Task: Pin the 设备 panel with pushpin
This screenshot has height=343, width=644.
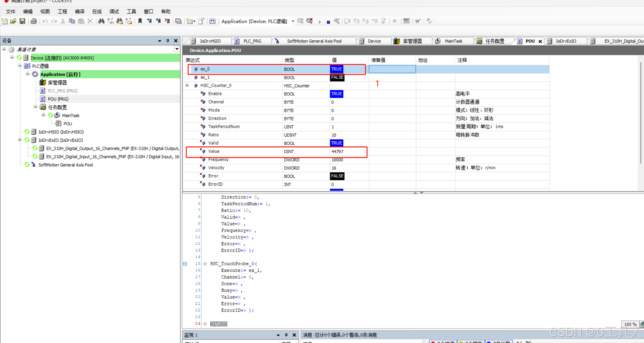Action: 168,41
